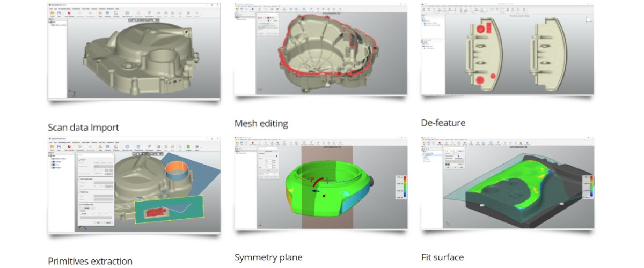The image size is (644, 268).
Task: Toggle the Cylinder visibility box in Primitives extraction tree
Action: (52, 162)
